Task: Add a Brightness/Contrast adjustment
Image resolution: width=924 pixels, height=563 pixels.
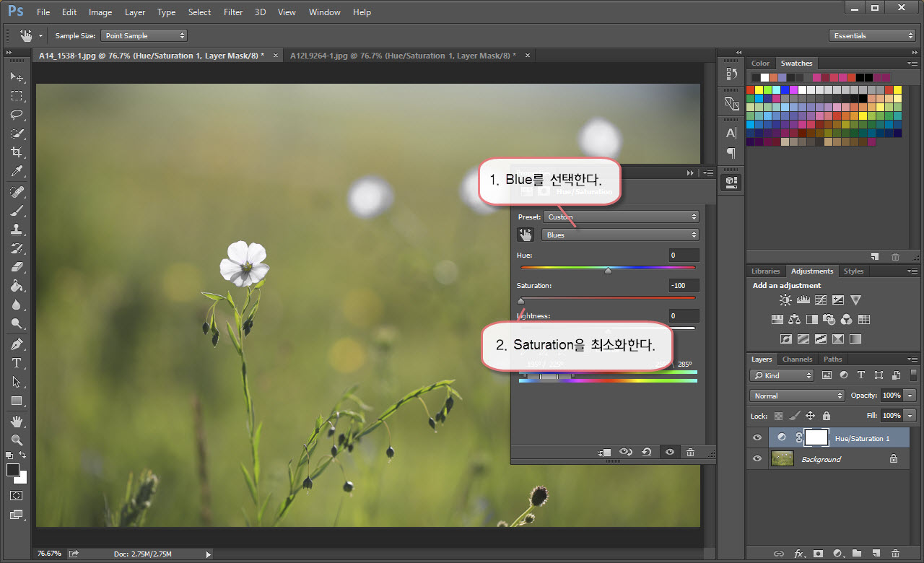Action: point(785,300)
